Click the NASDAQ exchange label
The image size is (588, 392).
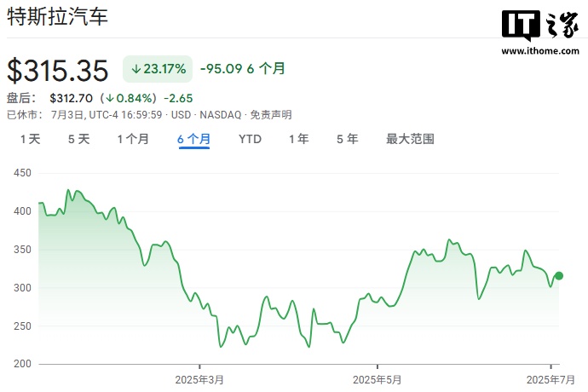coord(221,115)
